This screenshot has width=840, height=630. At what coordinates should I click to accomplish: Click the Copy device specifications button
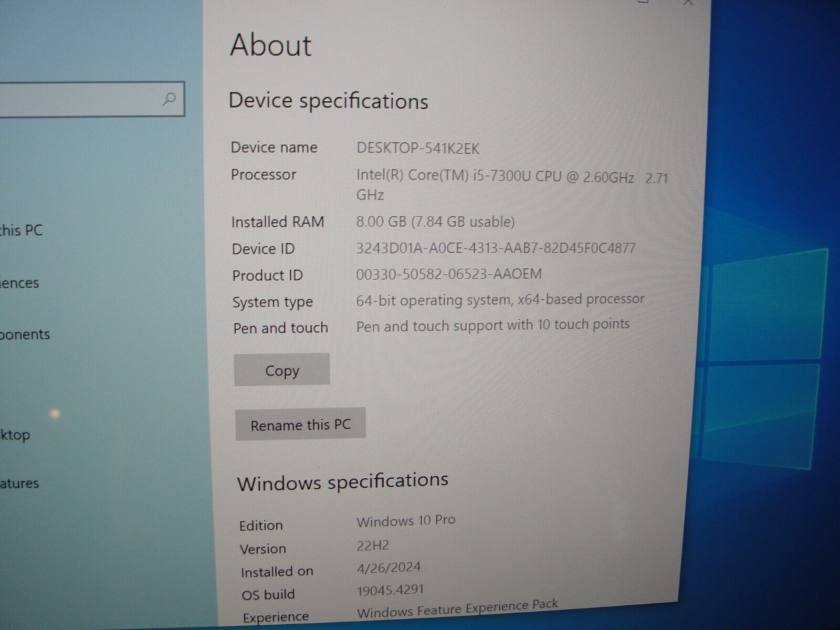coord(281,370)
